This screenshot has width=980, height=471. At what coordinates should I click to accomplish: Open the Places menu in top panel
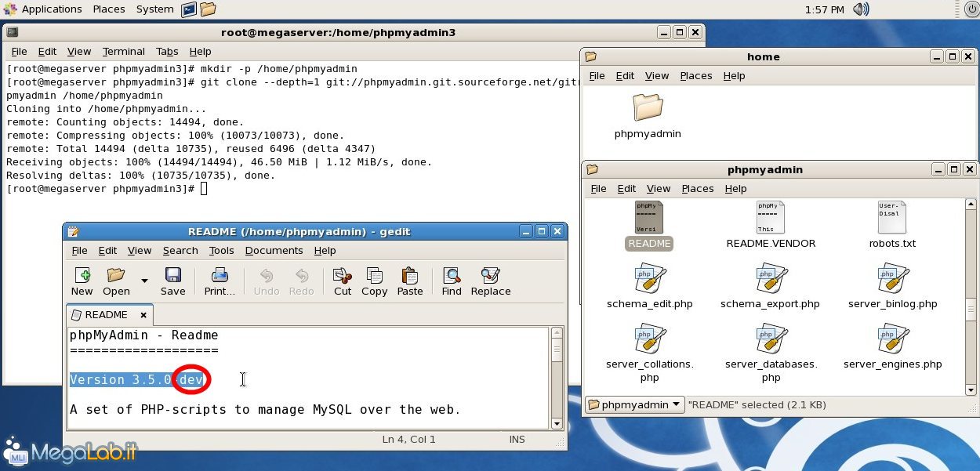109,9
